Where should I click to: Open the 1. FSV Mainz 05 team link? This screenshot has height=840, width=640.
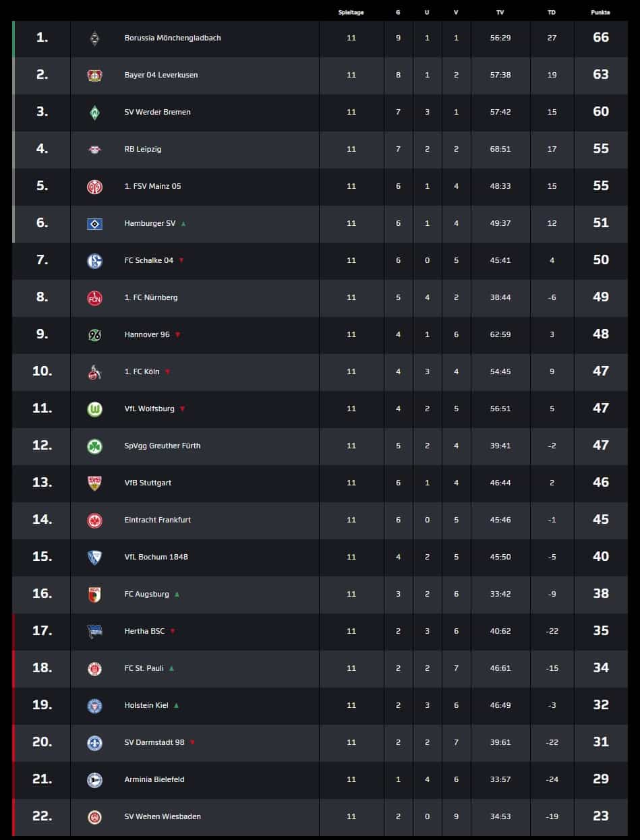[x=152, y=186]
